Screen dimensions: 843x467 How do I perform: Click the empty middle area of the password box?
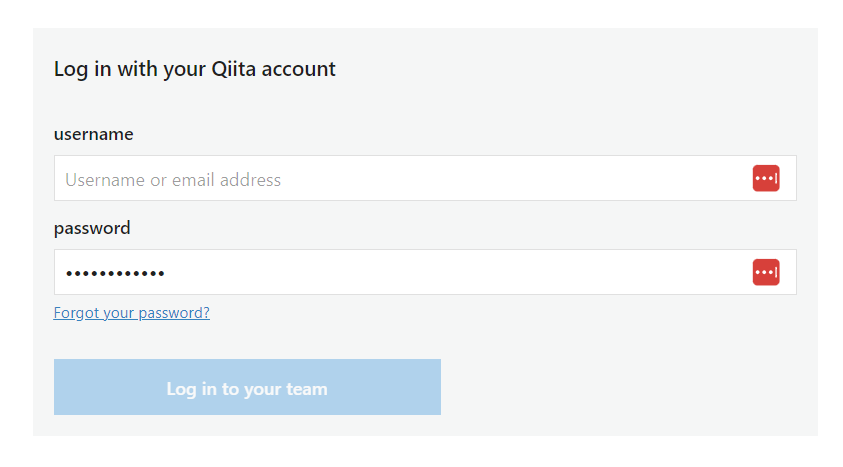coord(457,272)
